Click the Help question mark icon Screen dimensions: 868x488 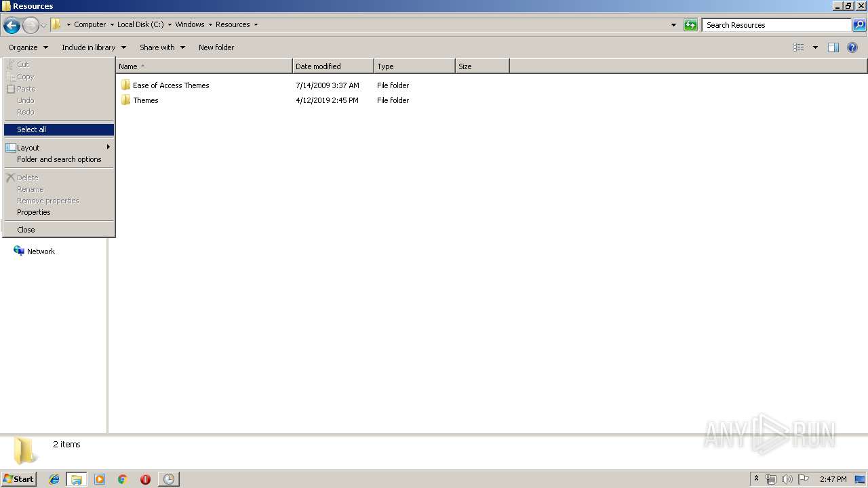852,47
